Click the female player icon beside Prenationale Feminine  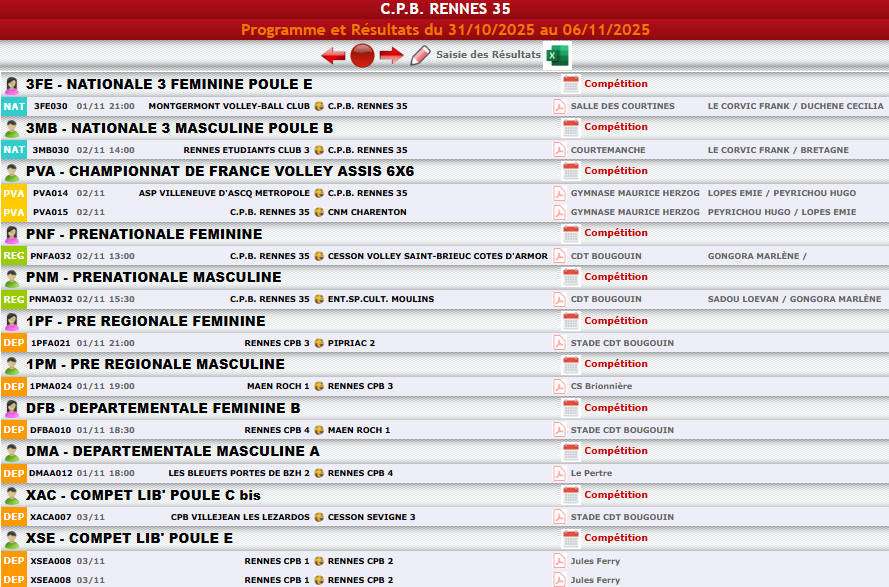[12, 235]
